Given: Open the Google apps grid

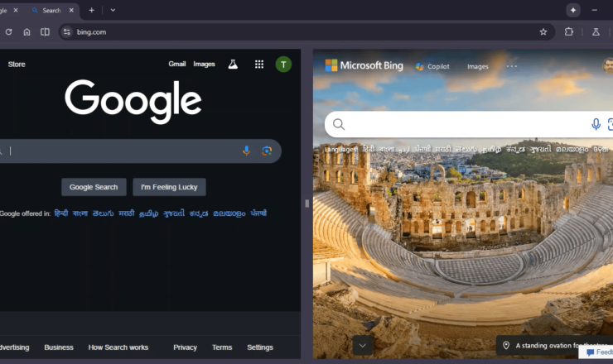Looking at the screenshot, I should coord(259,64).
